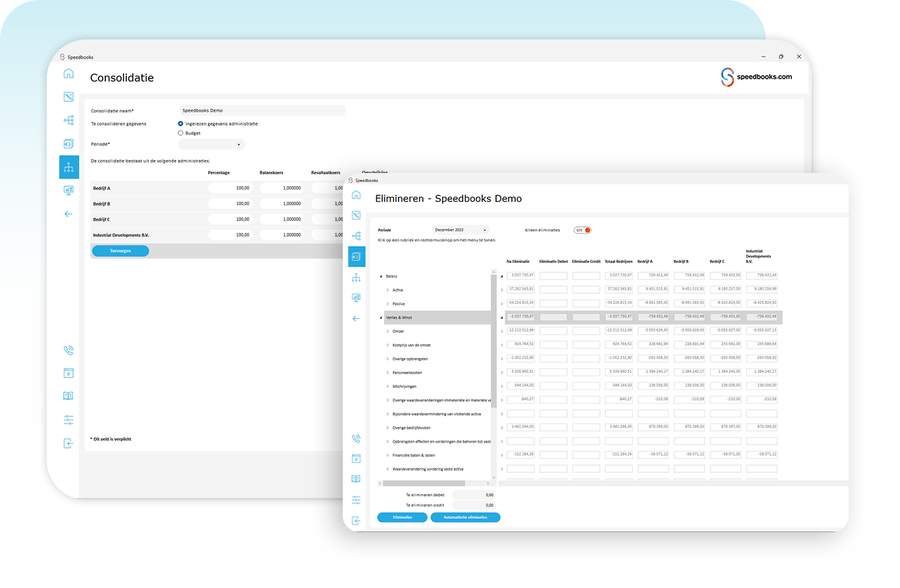
Task: Open report monitor icon in Consolidatie window sidebar
Action: (68, 190)
